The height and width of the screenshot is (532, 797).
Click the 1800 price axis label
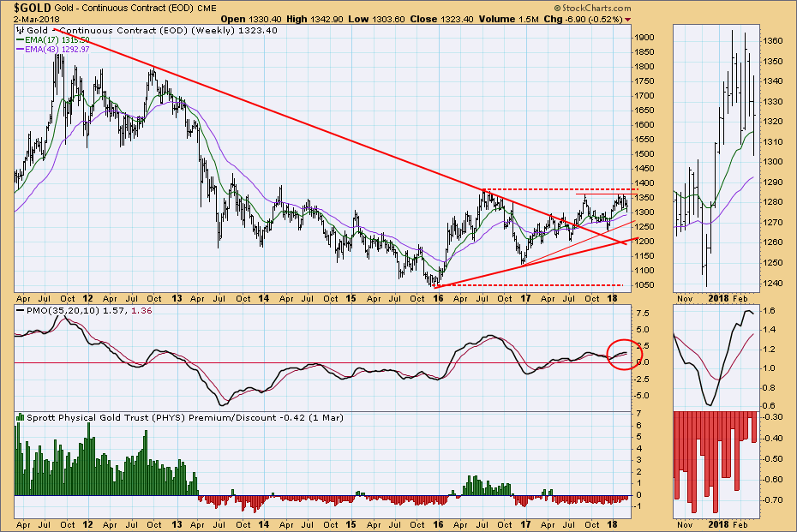pyautogui.click(x=644, y=67)
